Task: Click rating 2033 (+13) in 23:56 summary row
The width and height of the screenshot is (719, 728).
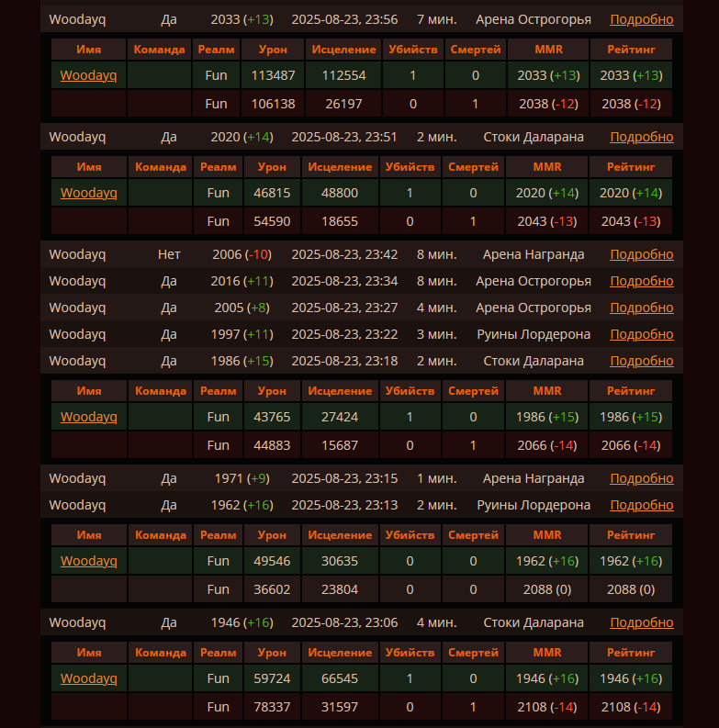Action: click(242, 19)
